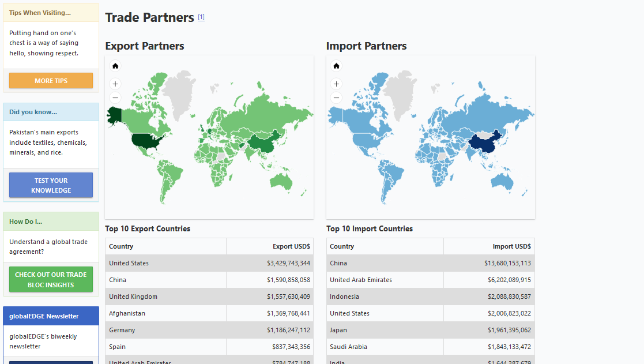Click the Trade Partners page heading
Image resolution: width=644 pixels, height=364 pixels.
click(x=149, y=18)
